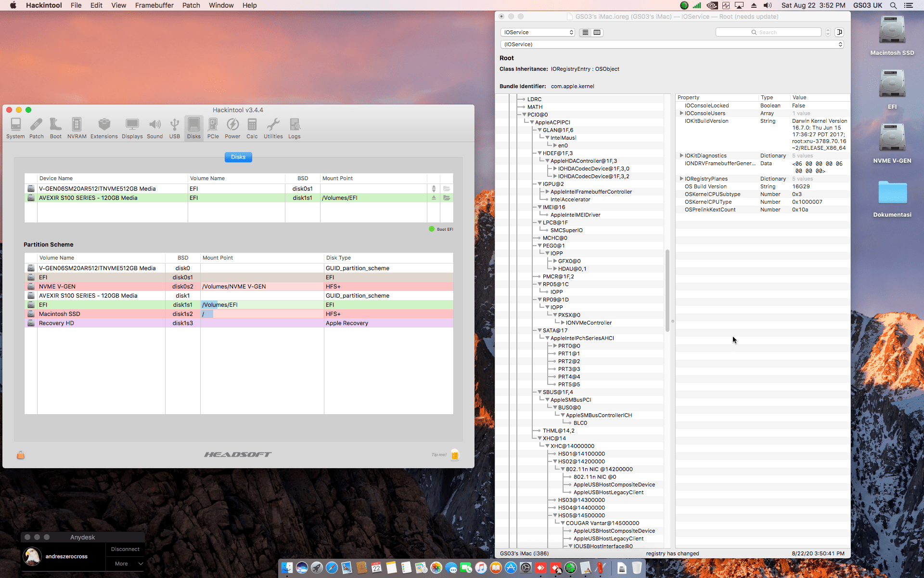Open the Logs toolbar icon
Screen dimensions: 924x578
[295, 128]
